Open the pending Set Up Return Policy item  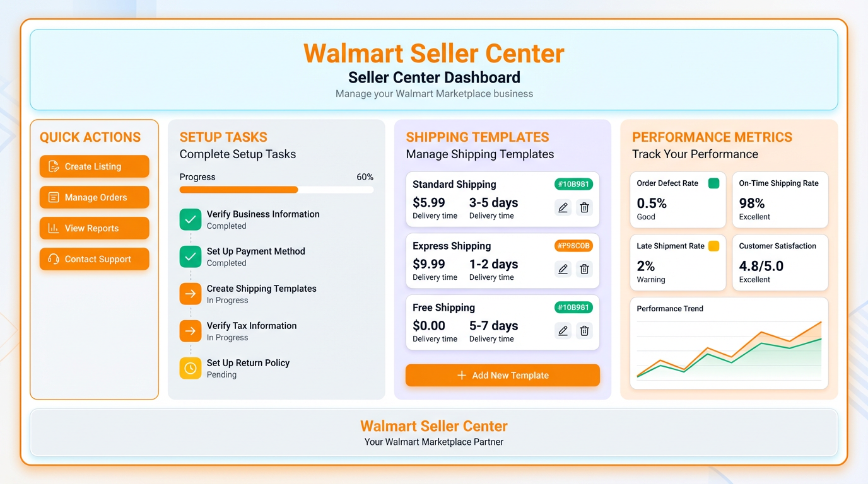pos(190,368)
